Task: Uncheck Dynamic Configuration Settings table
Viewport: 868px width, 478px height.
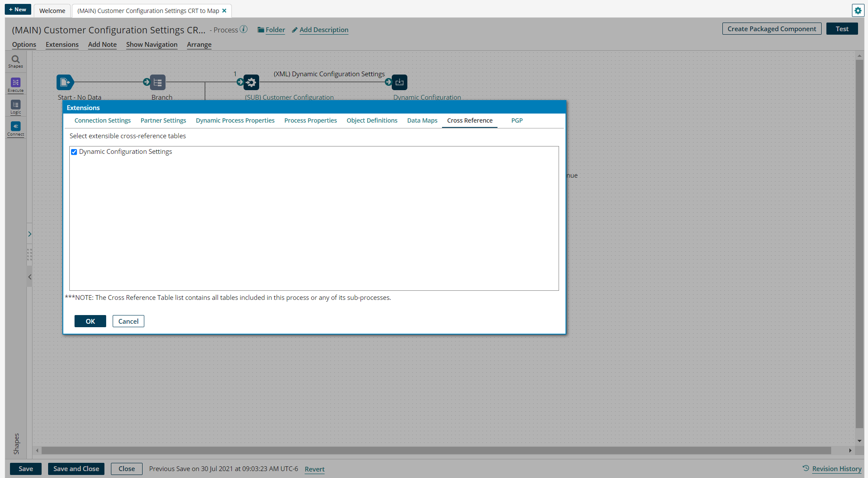Action: click(74, 152)
